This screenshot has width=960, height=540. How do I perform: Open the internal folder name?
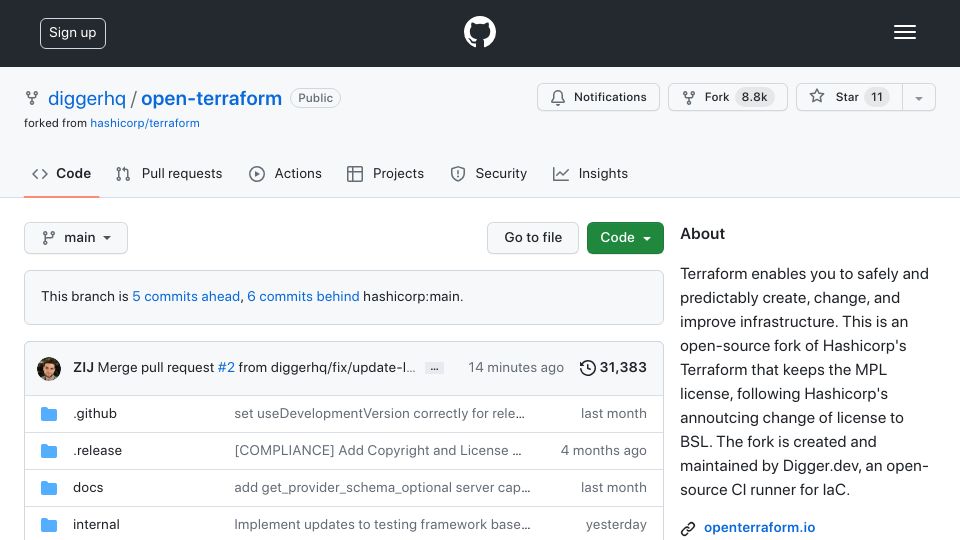(x=96, y=525)
